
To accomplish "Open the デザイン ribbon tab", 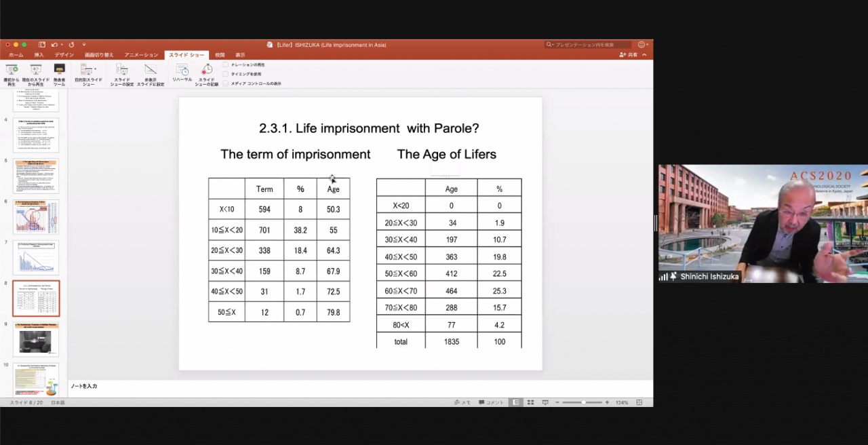I will pyautogui.click(x=64, y=55).
